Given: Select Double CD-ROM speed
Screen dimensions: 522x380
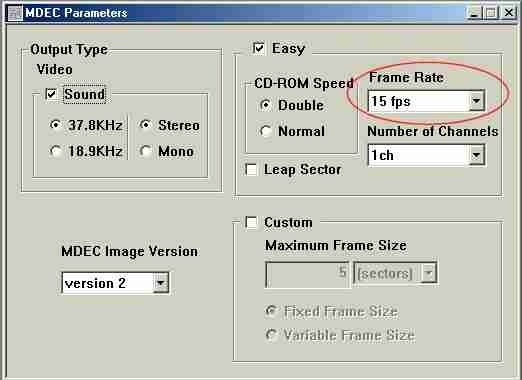Looking at the screenshot, I should tap(266, 105).
